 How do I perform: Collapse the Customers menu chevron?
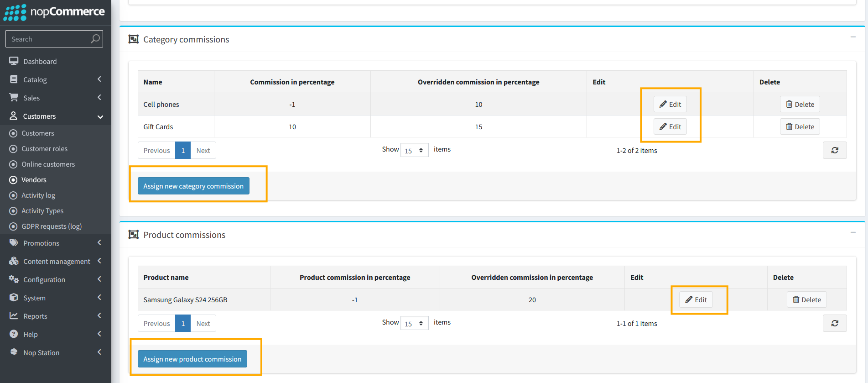point(100,116)
